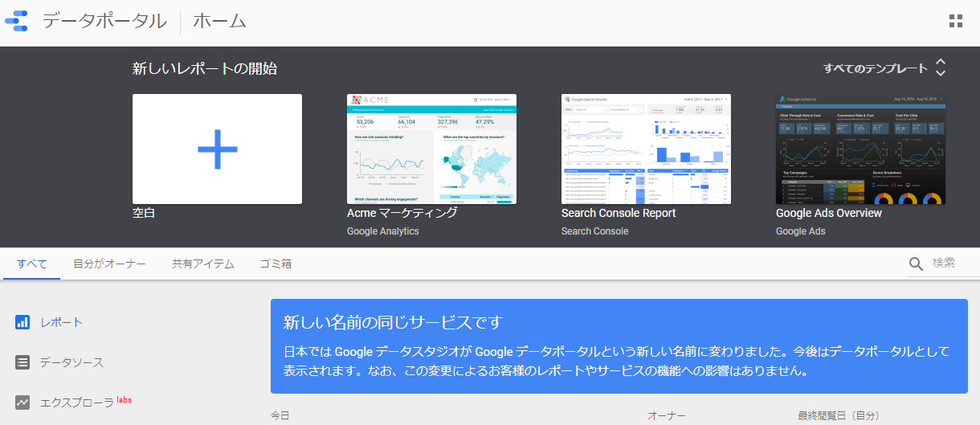This screenshot has width=980, height=425.
Task: Click the 空白 label under blank card
Action: (x=144, y=213)
